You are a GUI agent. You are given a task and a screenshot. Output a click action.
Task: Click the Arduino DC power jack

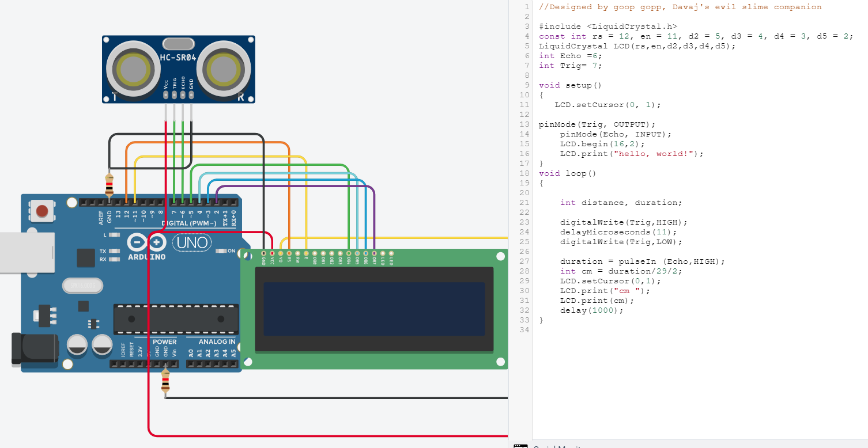pos(35,349)
